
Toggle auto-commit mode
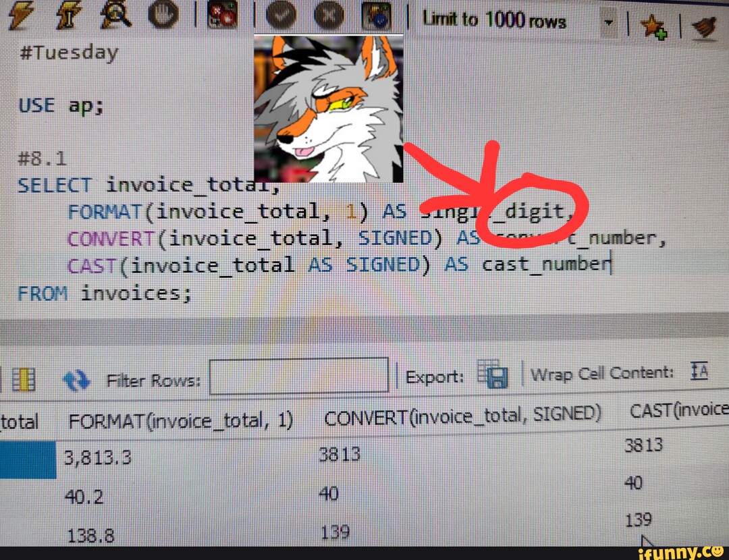pos(378,16)
